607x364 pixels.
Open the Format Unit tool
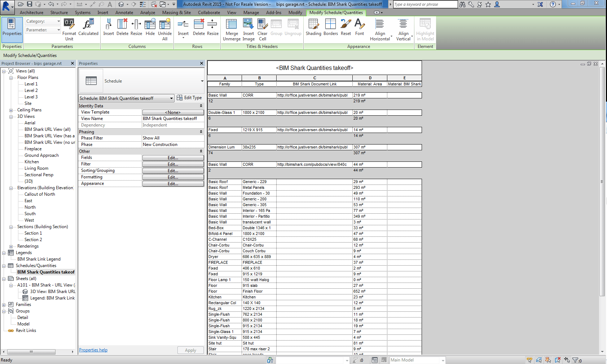69,30
